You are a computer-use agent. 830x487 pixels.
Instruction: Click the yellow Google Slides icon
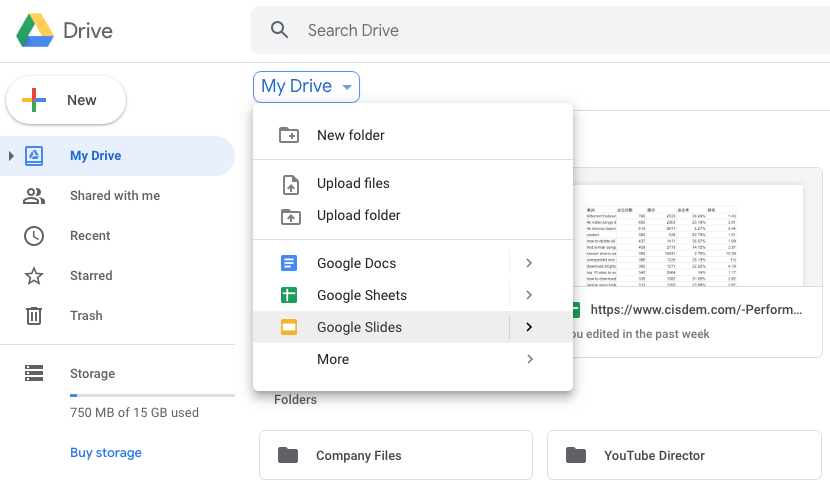tap(289, 327)
